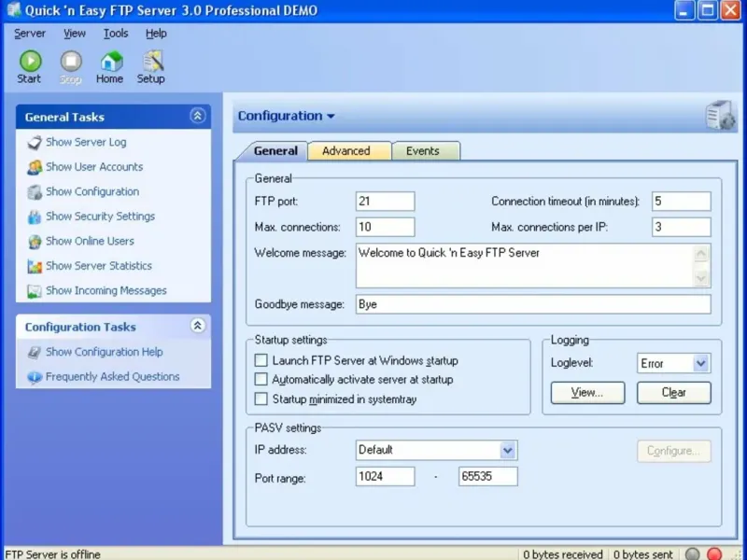747x560 pixels.
Task: Enable Launch FTP Server at Windows startup
Action: [x=261, y=360]
